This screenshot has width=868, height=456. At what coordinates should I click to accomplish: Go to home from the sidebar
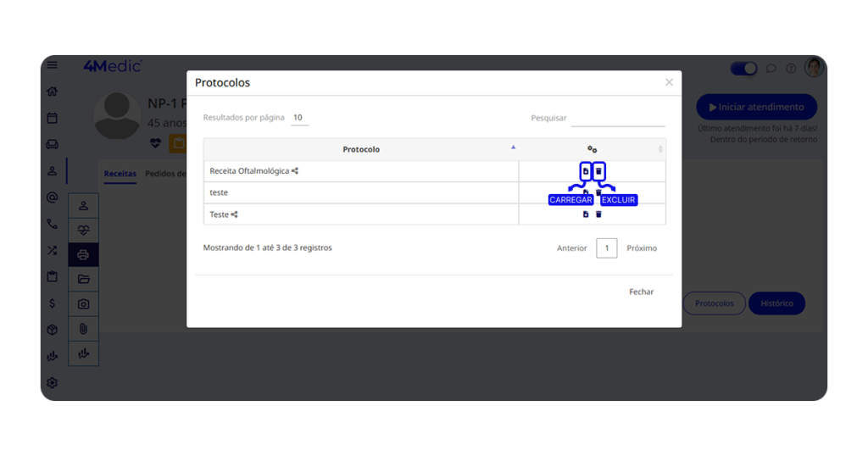click(x=53, y=92)
